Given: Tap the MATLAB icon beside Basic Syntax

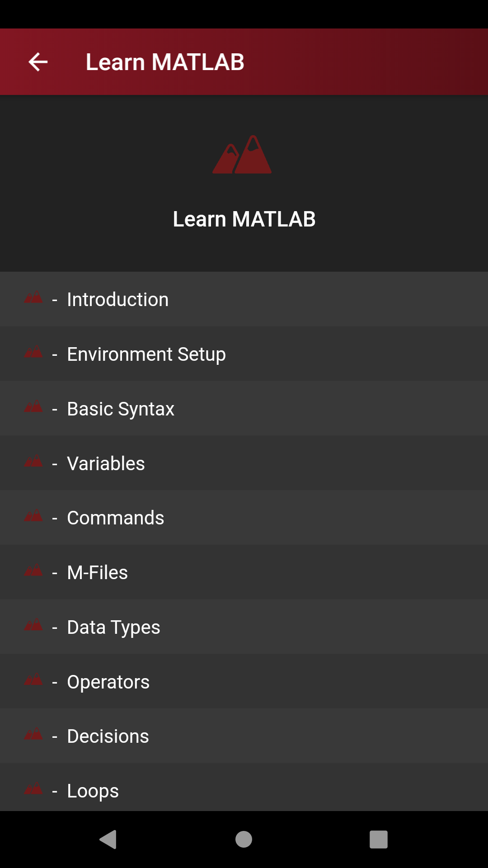Looking at the screenshot, I should pos(33,407).
